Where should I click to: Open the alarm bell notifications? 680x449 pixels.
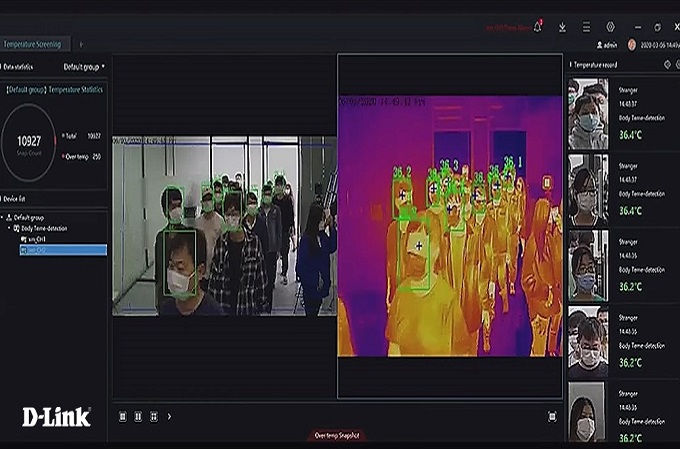pos(538,26)
